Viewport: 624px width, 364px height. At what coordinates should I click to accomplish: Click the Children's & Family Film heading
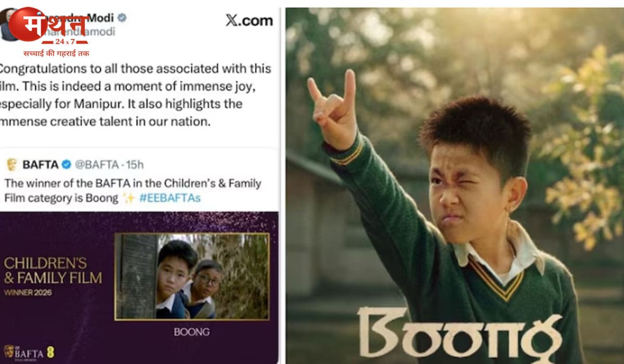pos(53,270)
